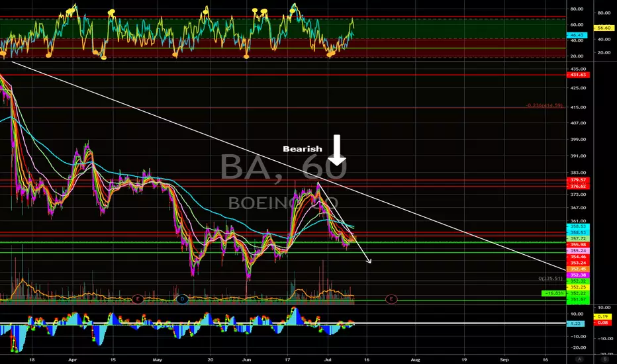Screen dimensions: 617x364
Task: Click the 425.00 price scale value
Action: [578, 88]
